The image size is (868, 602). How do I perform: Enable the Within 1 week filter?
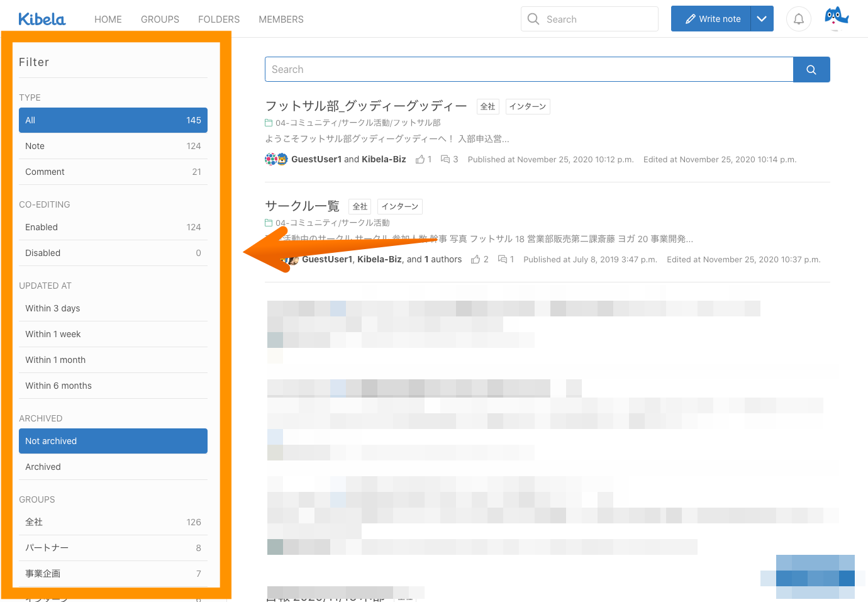pos(113,334)
